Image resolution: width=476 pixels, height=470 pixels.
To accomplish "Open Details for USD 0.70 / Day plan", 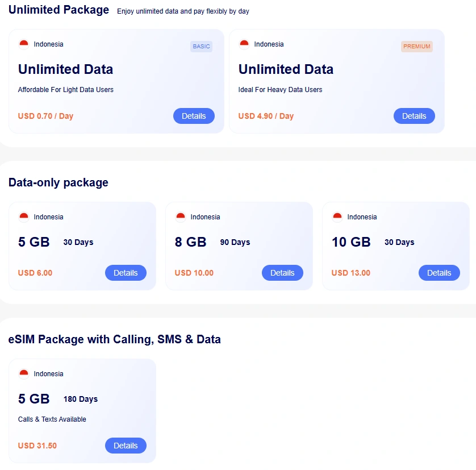I will [194, 116].
